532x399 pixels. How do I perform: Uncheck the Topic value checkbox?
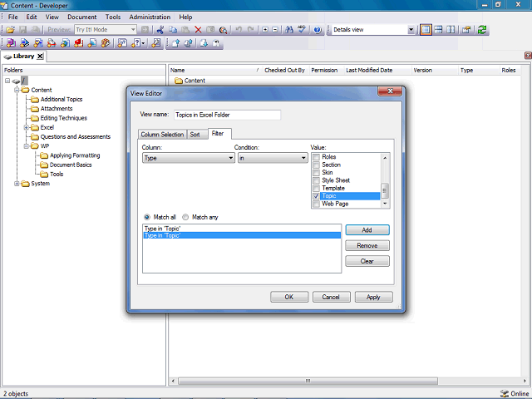pos(316,196)
